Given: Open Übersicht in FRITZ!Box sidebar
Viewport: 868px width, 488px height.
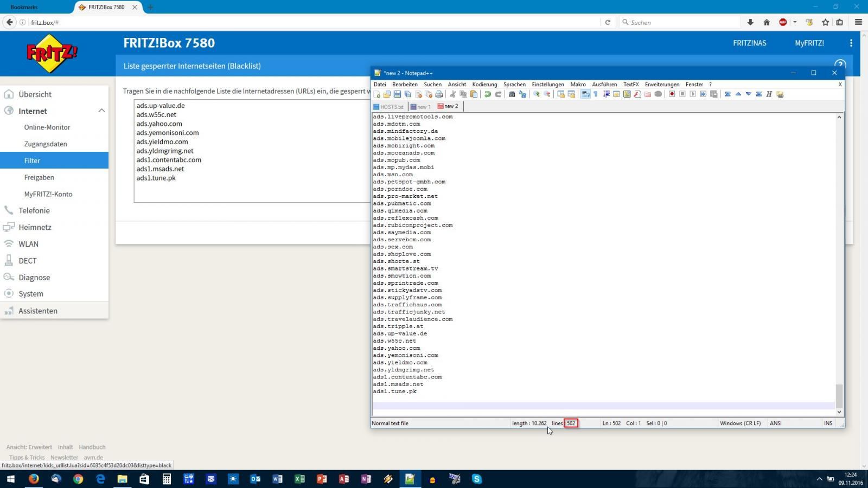Looking at the screenshot, I should point(35,94).
